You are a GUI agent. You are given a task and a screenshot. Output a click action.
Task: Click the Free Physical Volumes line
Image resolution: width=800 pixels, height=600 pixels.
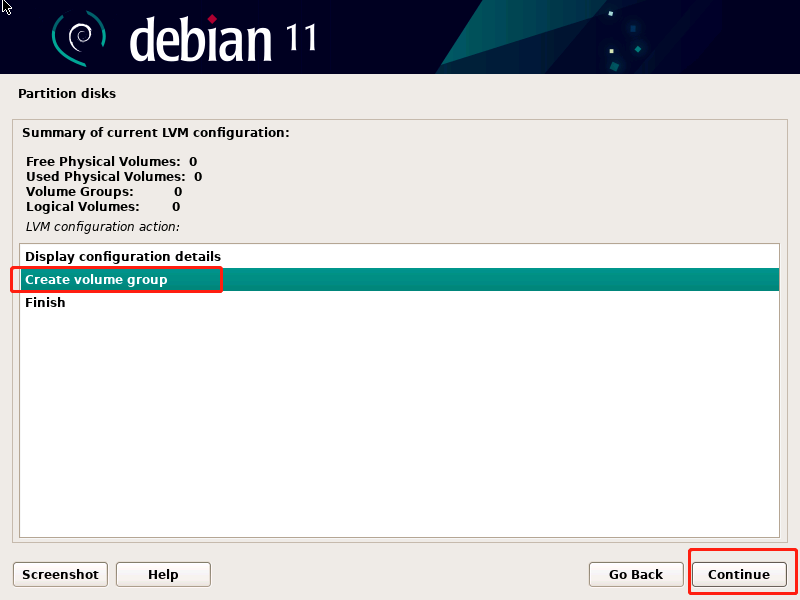111,162
